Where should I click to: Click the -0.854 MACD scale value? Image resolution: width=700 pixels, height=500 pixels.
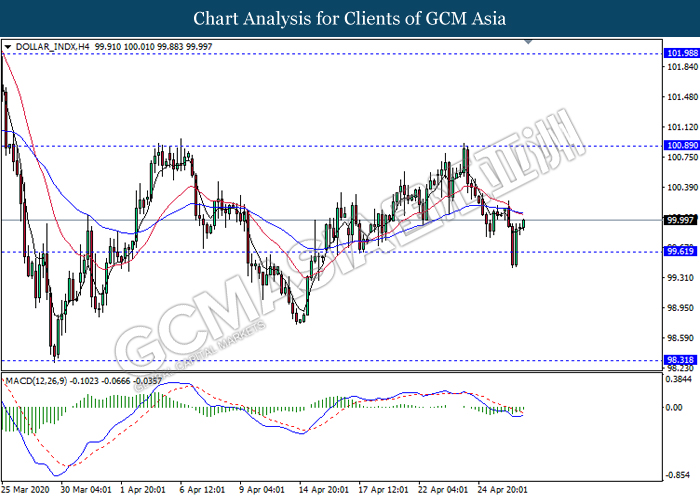coord(679,475)
